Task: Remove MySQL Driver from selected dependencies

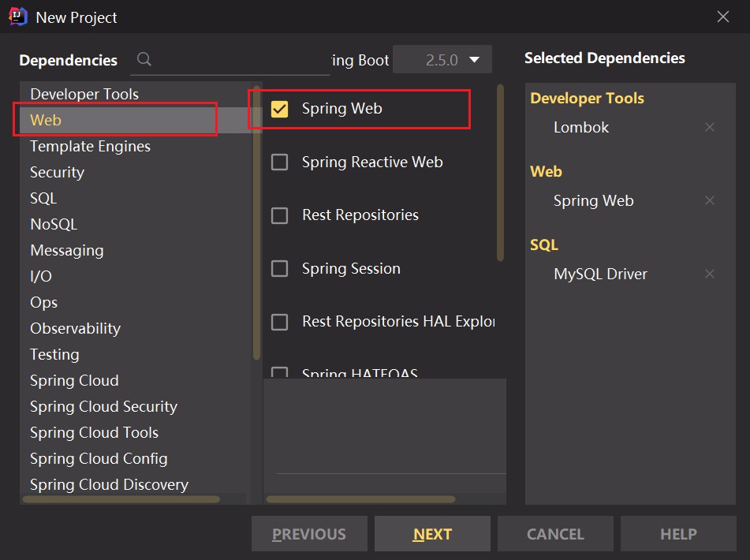Action: 709,274
